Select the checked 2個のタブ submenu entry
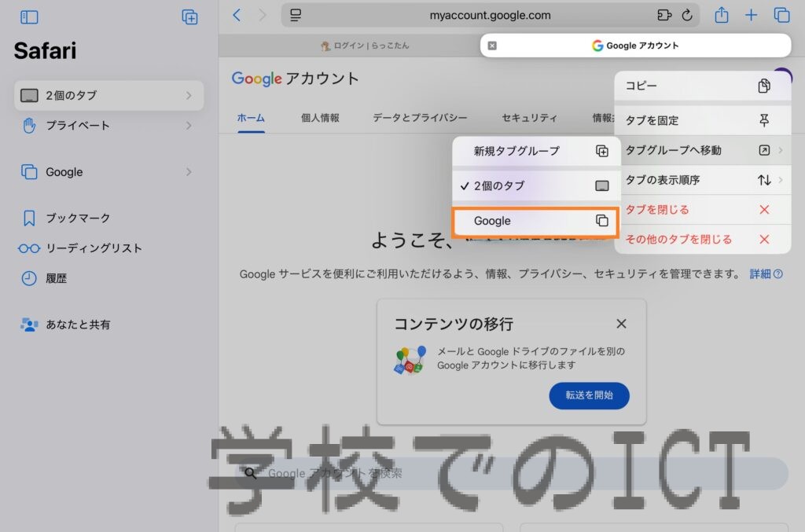This screenshot has width=805, height=532. coord(536,185)
